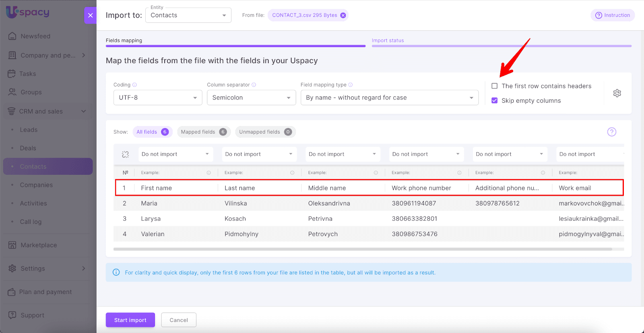Click the question mark help icon above table
The image size is (644, 333).
(x=611, y=132)
